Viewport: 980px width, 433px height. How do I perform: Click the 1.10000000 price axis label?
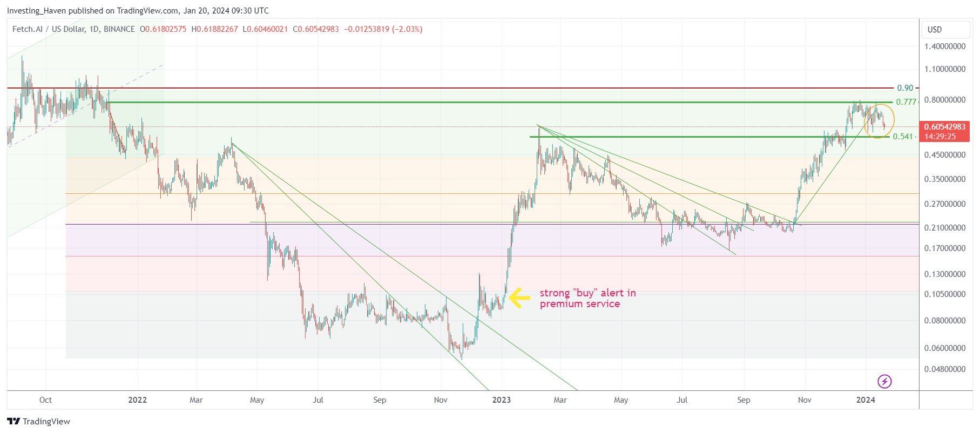coord(945,69)
